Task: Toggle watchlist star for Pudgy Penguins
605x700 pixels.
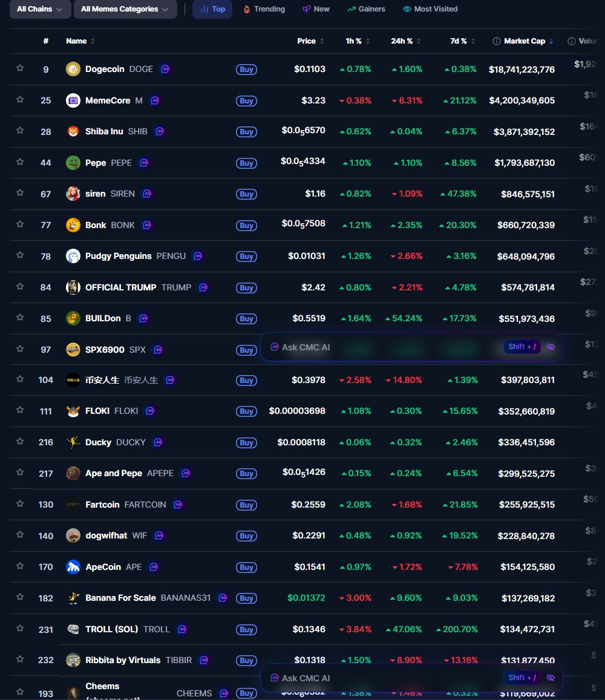Action: (20, 255)
